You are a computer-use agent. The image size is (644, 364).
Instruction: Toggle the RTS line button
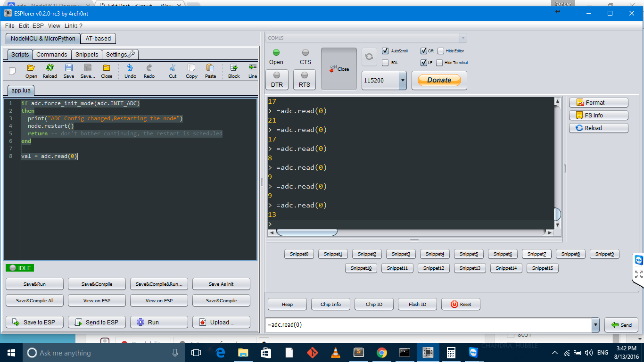(305, 79)
